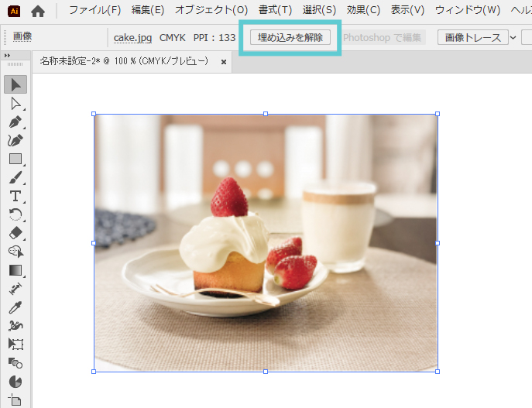Open the 画像トレース dropdown arrow
532x408 pixels.
[513, 37]
